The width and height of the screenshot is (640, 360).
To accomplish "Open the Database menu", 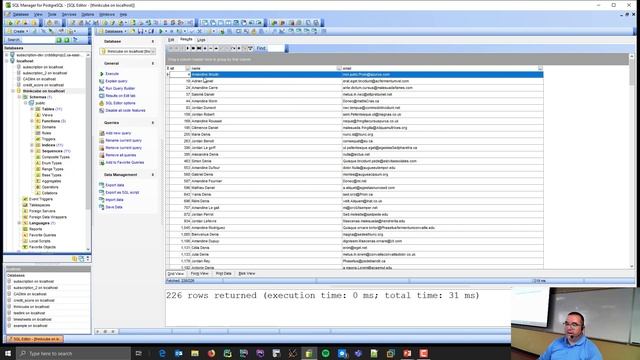I will pyautogui.click(x=20, y=14).
